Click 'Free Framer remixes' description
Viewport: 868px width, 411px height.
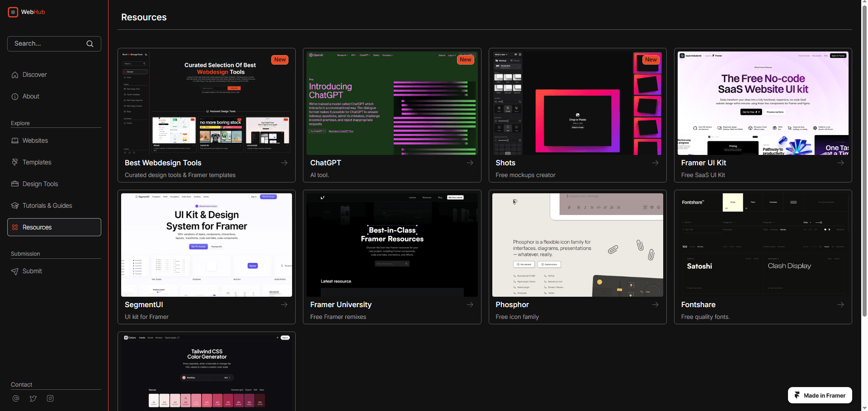[338, 317]
